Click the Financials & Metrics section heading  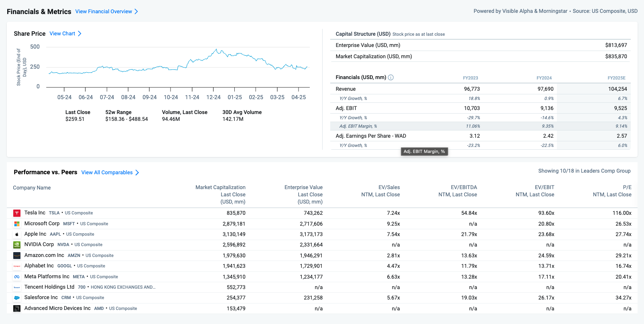point(39,12)
